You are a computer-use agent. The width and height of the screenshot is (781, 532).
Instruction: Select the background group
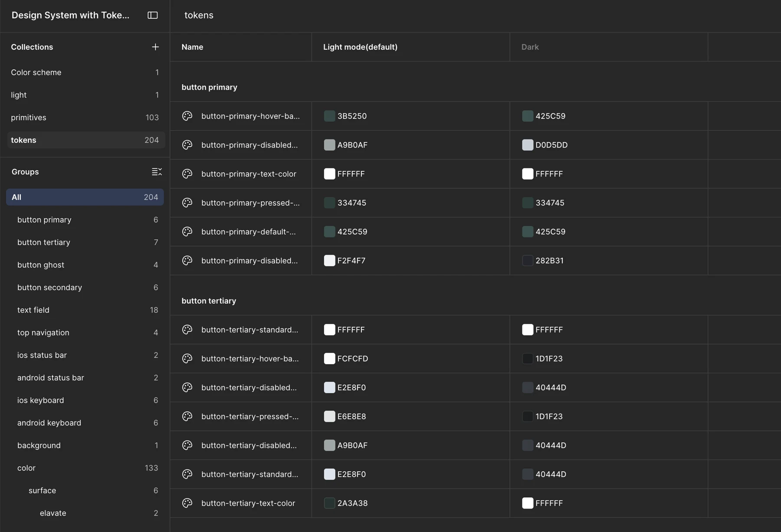tap(85, 445)
